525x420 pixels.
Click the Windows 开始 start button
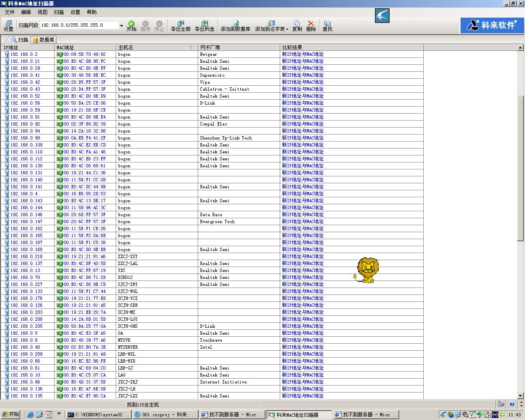(x=11, y=414)
